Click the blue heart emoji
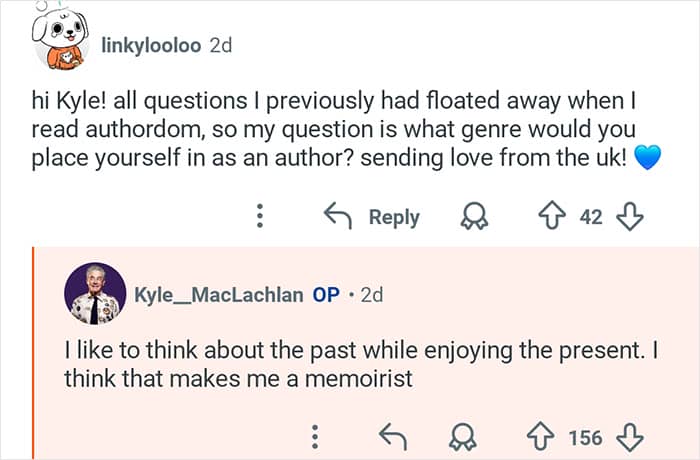 [649, 159]
